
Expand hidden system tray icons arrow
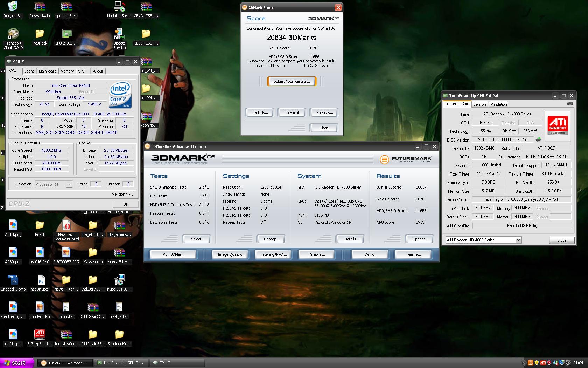click(x=524, y=363)
